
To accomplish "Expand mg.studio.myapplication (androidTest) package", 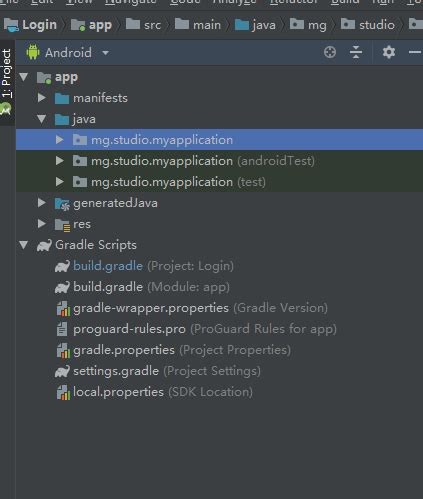I will coord(59,161).
